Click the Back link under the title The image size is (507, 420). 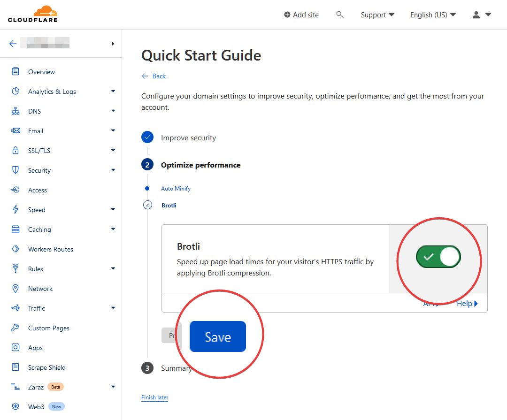tap(154, 76)
